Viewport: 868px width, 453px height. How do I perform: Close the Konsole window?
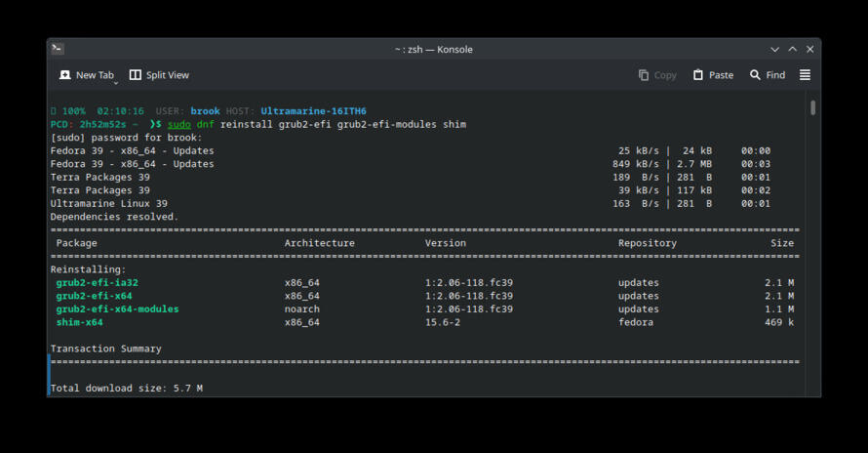pyautogui.click(x=809, y=50)
